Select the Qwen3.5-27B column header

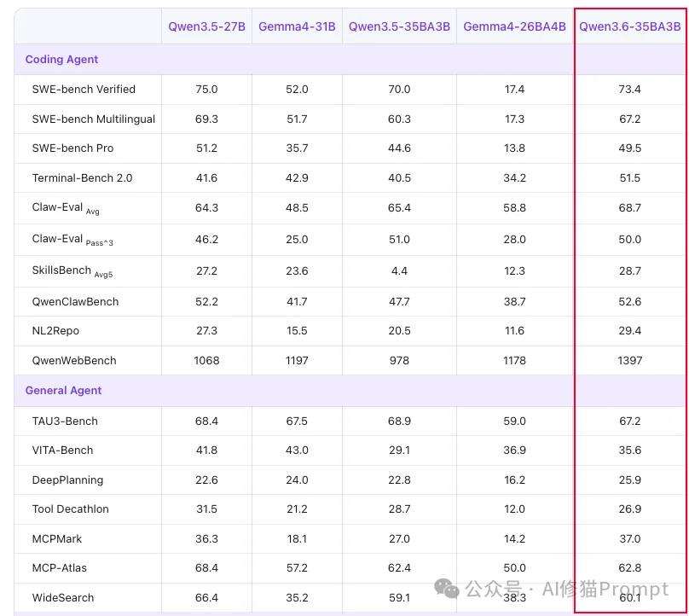pyautogui.click(x=206, y=26)
